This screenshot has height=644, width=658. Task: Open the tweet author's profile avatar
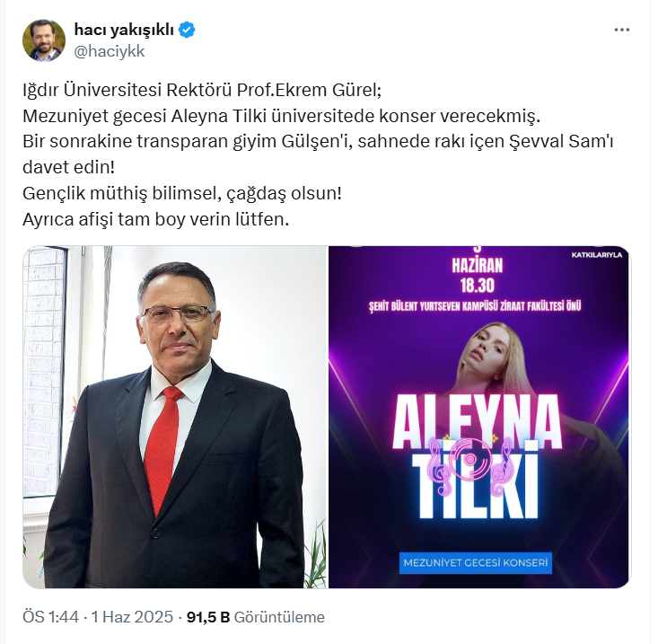coord(44,40)
